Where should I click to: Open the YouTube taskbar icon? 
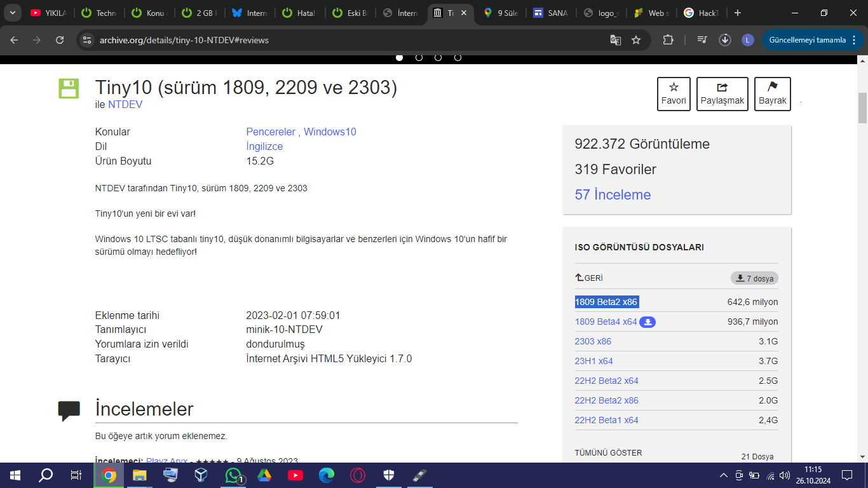click(295, 475)
